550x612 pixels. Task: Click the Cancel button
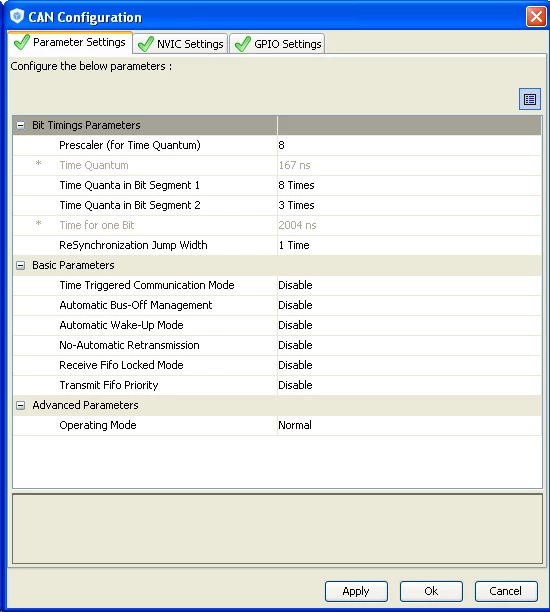(x=506, y=591)
